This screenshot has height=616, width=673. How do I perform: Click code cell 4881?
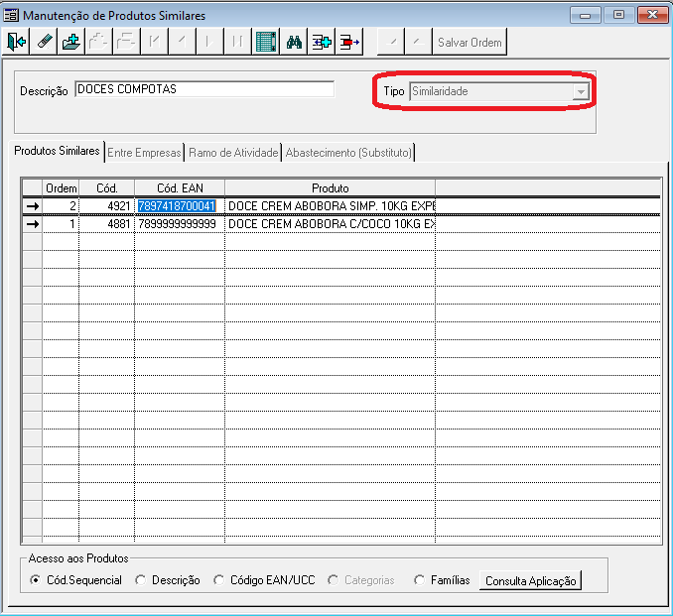coord(107,224)
